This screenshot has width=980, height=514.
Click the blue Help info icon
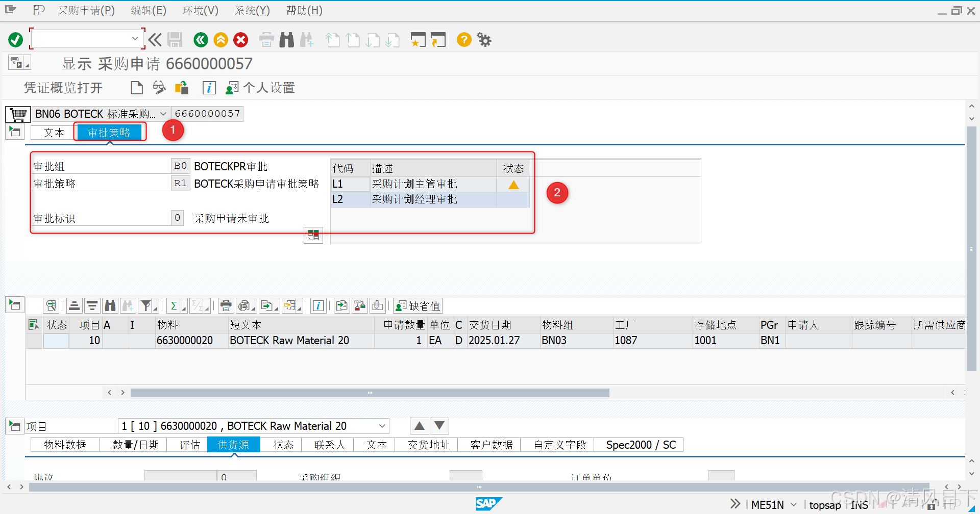point(209,88)
